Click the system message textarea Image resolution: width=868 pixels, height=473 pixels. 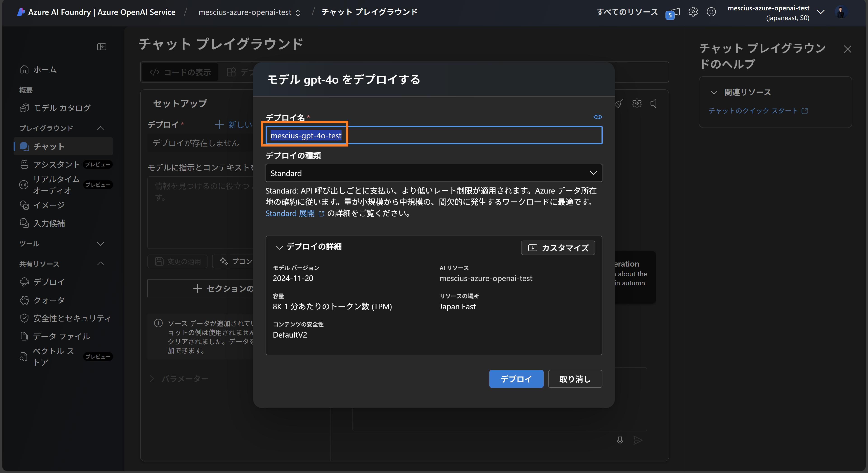pyautogui.click(x=200, y=212)
